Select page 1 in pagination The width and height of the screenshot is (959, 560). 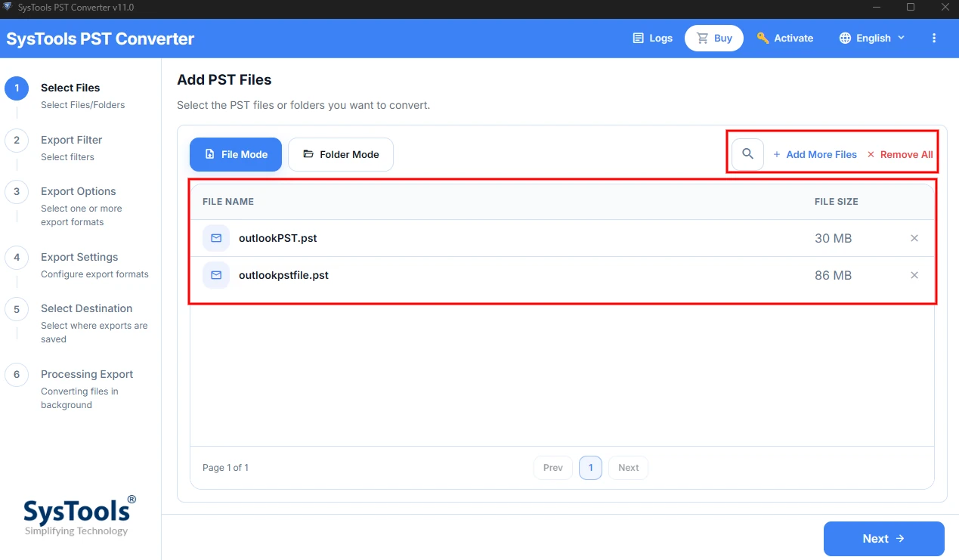click(x=590, y=468)
